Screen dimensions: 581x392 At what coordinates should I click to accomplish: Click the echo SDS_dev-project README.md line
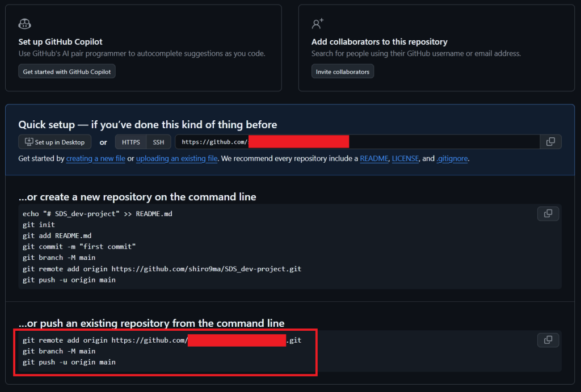(98, 214)
